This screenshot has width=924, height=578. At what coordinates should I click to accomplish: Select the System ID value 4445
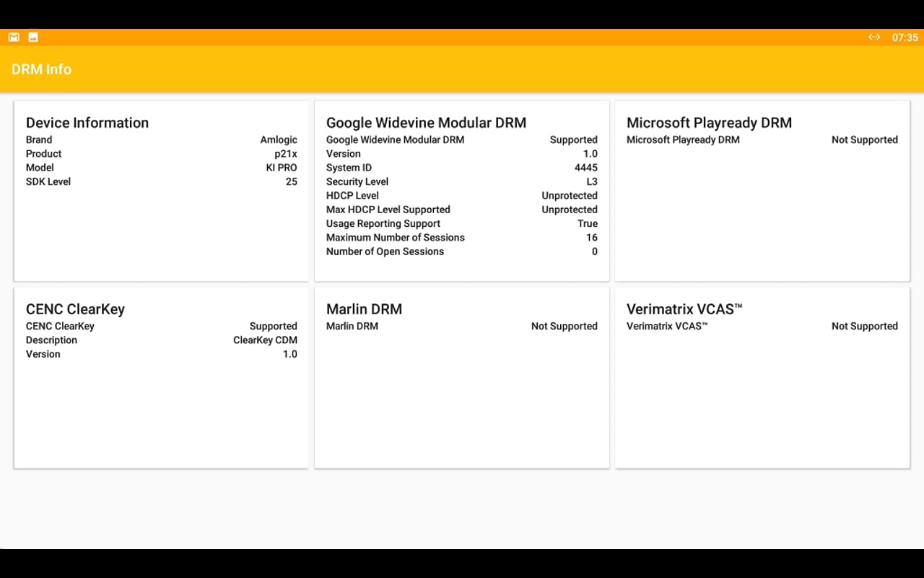[586, 168]
